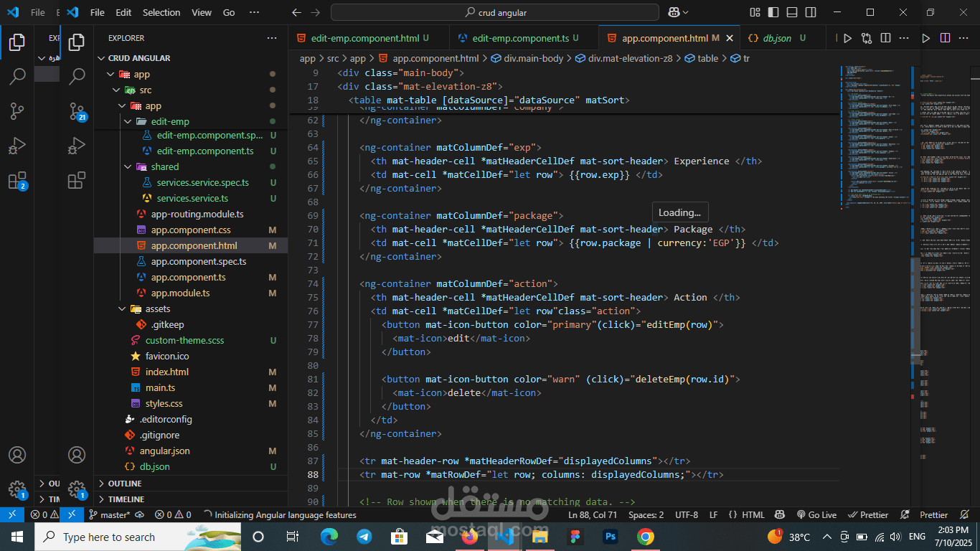Open the View menu
980x551 pixels.
(x=202, y=12)
